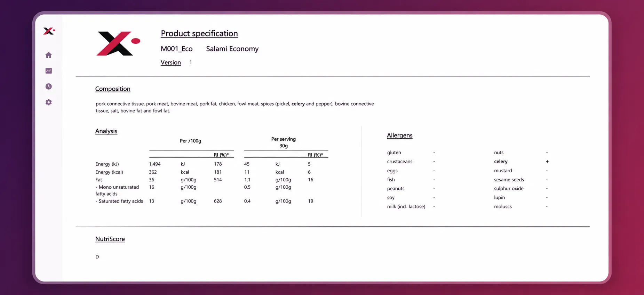Click the Saturated fatty acids row label

coord(119,201)
